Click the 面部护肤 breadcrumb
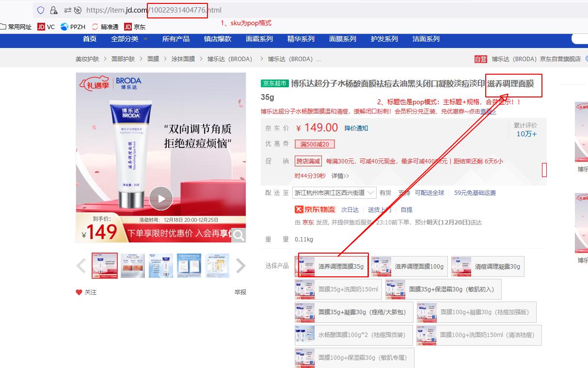The height and width of the screenshot is (368, 588). click(x=123, y=59)
